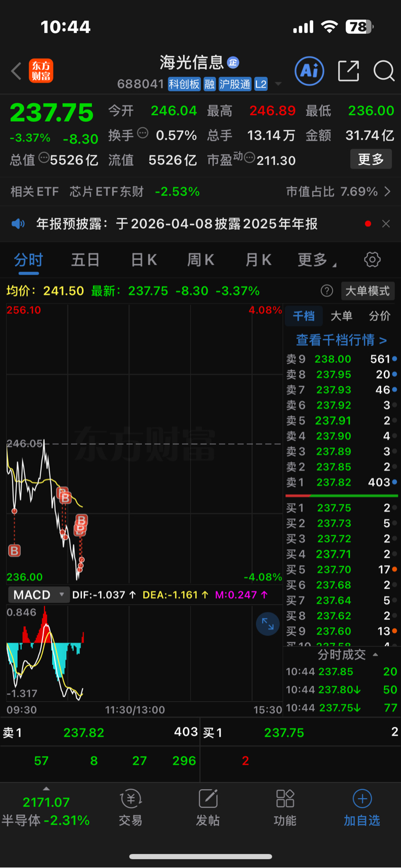Open the 功能 functions icon

tap(285, 807)
